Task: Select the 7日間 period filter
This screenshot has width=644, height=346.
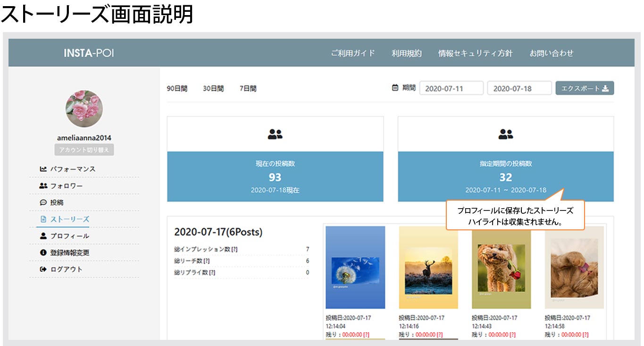Action: [x=248, y=88]
